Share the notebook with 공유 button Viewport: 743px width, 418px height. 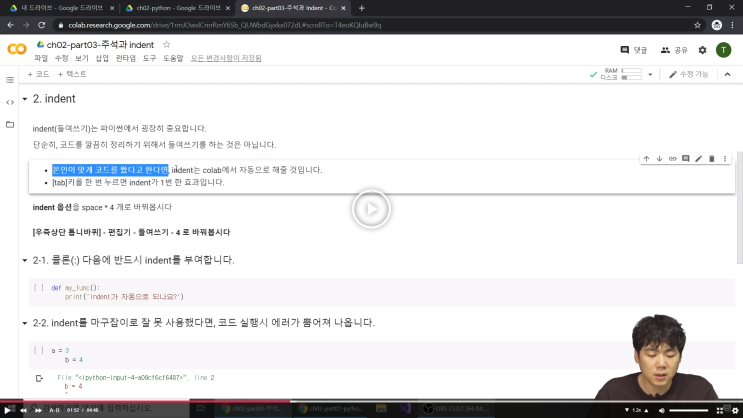click(674, 50)
